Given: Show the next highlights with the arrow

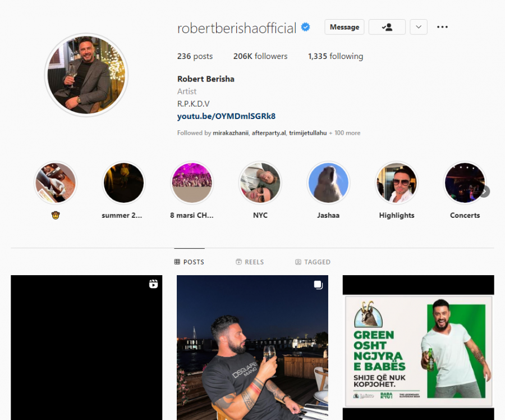Looking at the screenshot, I should (484, 191).
